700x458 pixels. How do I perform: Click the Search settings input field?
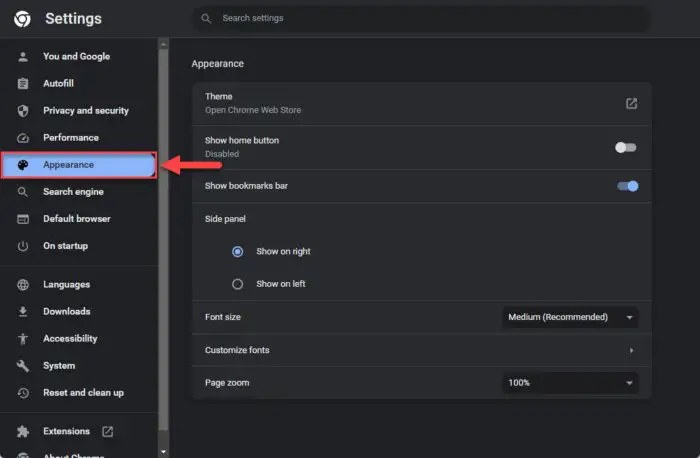tap(421, 18)
